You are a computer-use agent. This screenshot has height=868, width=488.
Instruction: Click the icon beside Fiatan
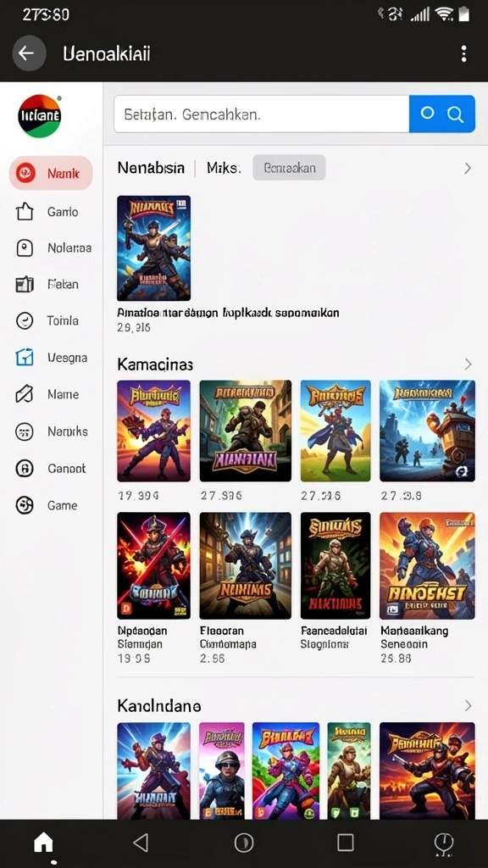(25, 285)
